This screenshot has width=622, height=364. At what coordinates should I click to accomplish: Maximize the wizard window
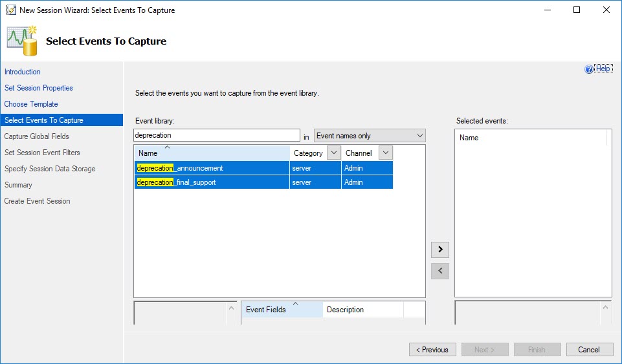577,10
